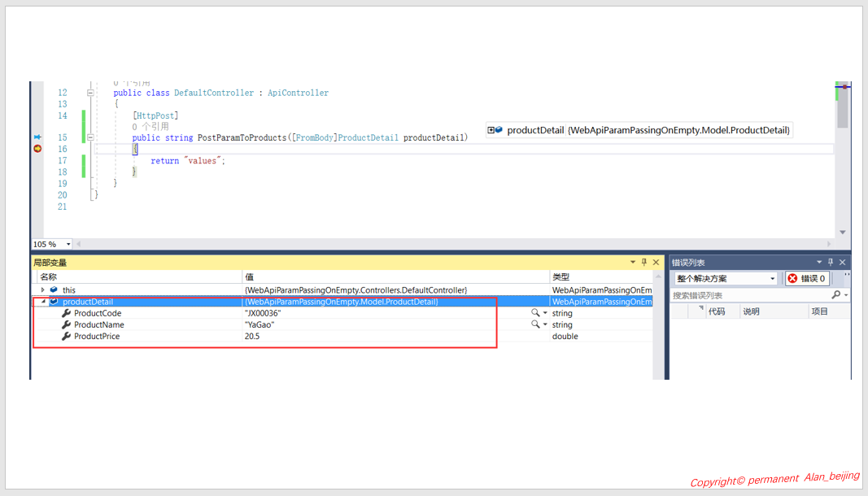Click the 搜索错误列表 search field
The width and height of the screenshot is (868, 496).
pos(751,296)
